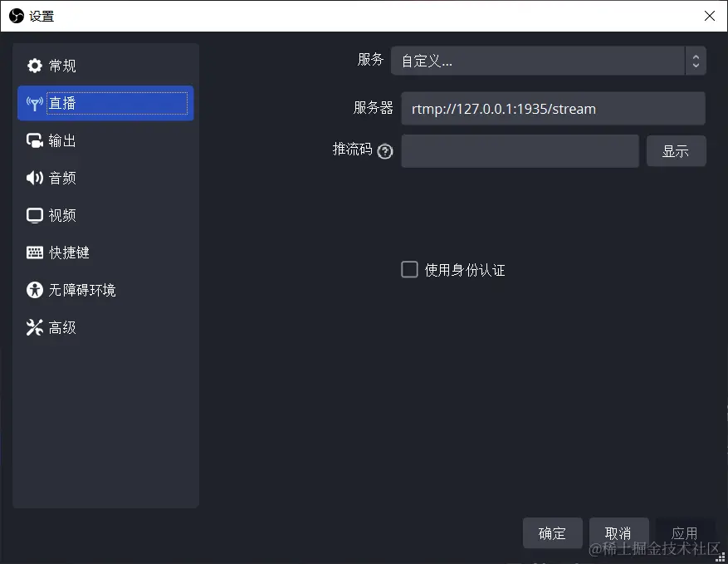The height and width of the screenshot is (564, 728).
Task: Click the 显示 button to reveal stream key
Action: (x=676, y=150)
